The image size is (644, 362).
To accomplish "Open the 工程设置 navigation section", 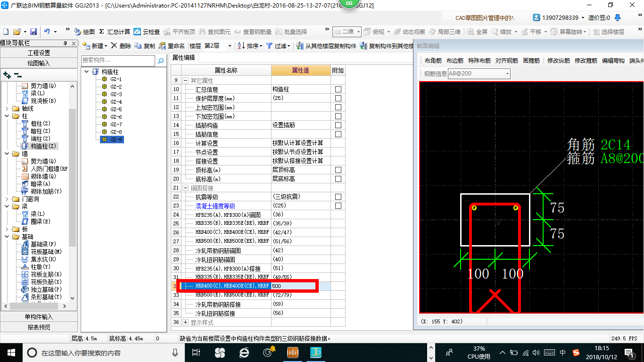I will 39,53.
